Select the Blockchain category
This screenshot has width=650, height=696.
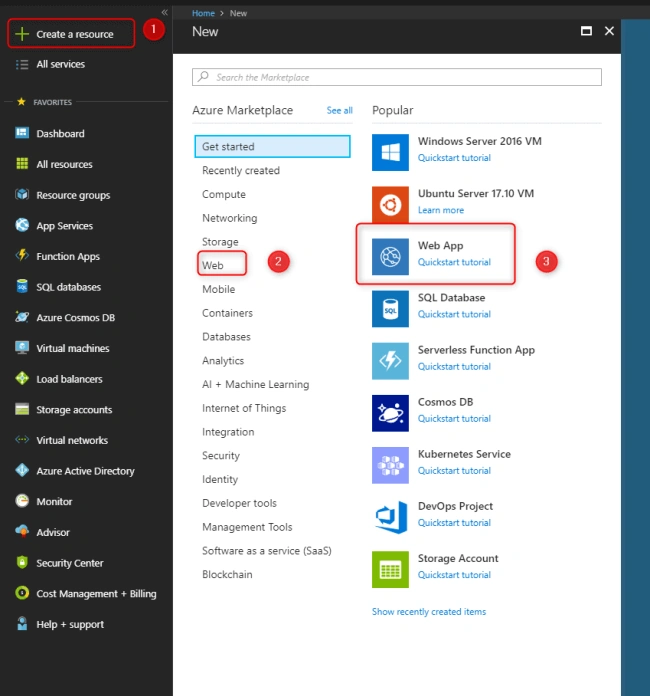(227, 574)
